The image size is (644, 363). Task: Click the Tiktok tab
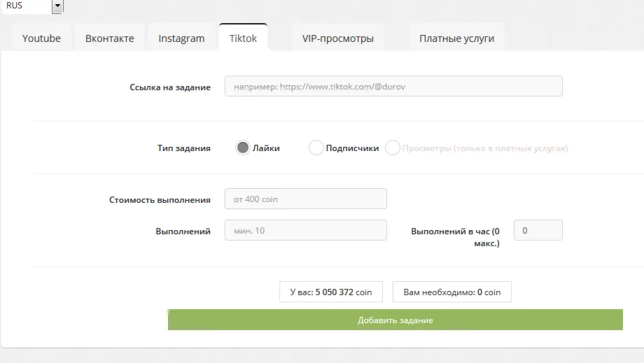pos(243,38)
